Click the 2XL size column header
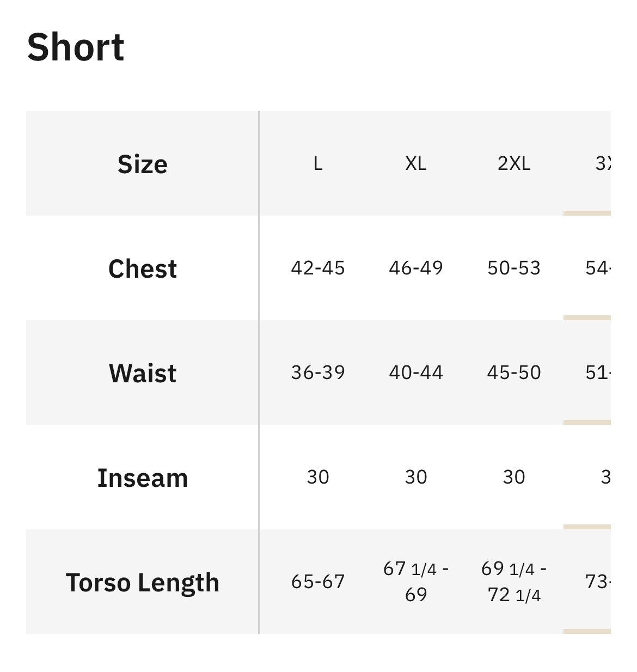The width and height of the screenshot is (637, 672). pyautogui.click(x=514, y=163)
